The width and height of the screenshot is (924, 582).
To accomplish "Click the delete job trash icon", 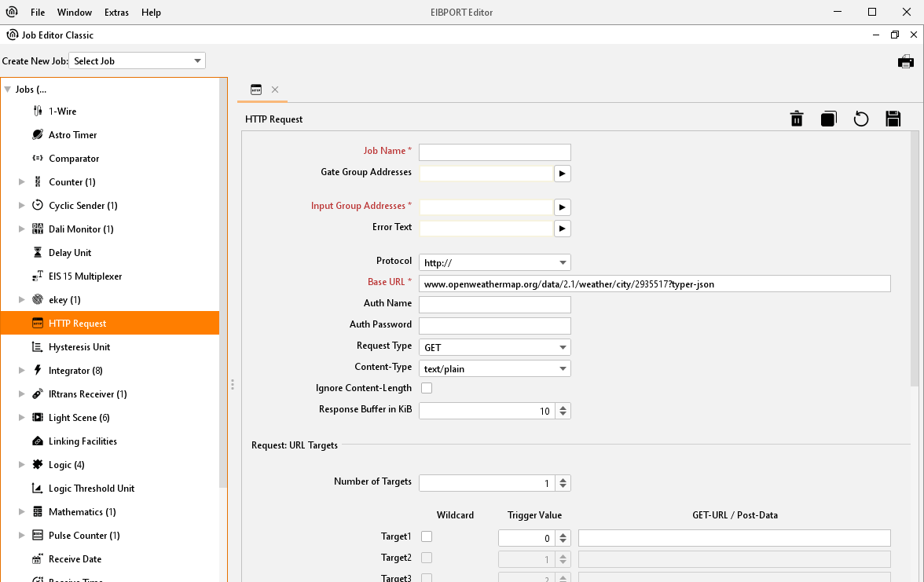I will (x=797, y=119).
